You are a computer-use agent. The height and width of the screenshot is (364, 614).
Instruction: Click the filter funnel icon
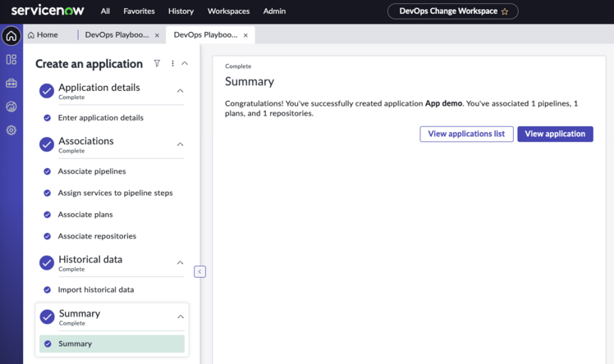157,63
